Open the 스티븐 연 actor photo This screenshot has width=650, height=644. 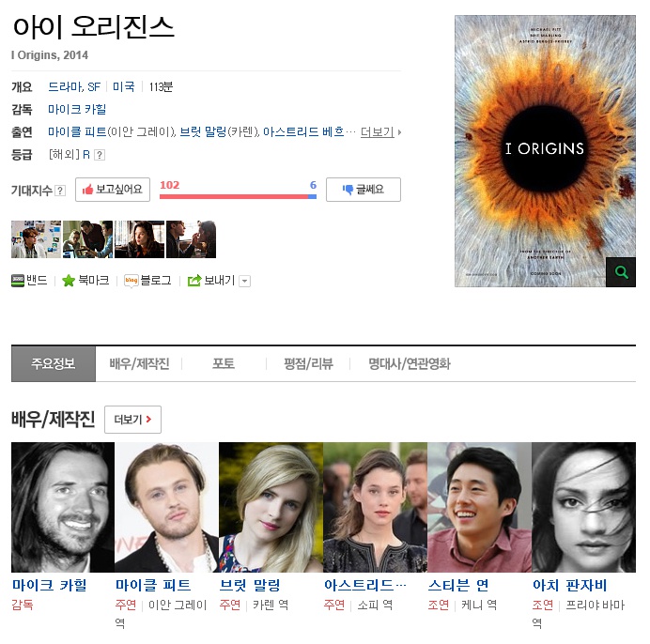point(479,507)
